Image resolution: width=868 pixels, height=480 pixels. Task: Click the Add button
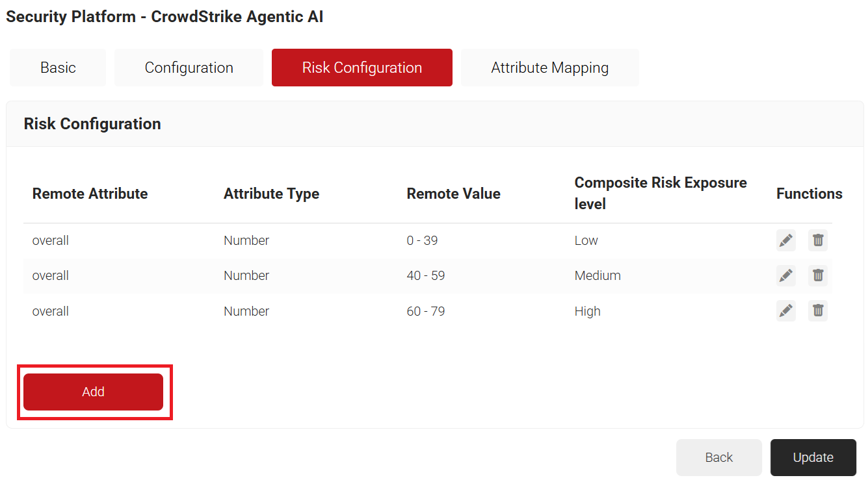[93, 392]
